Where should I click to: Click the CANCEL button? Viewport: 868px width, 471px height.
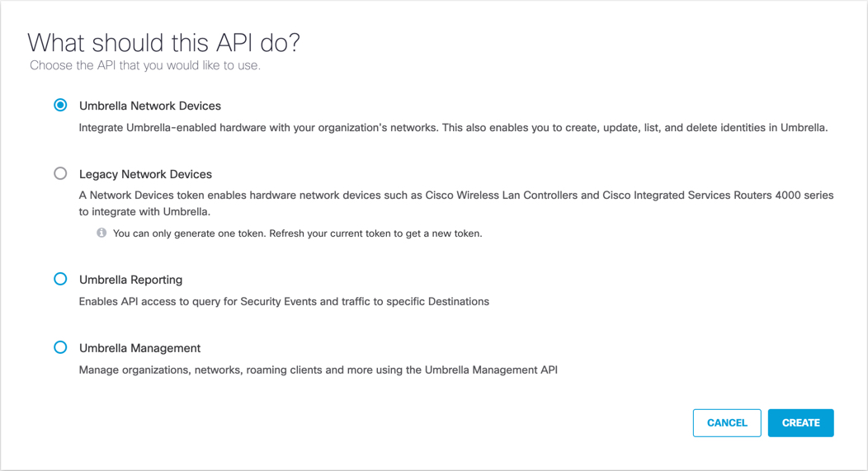(x=727, y=423)
